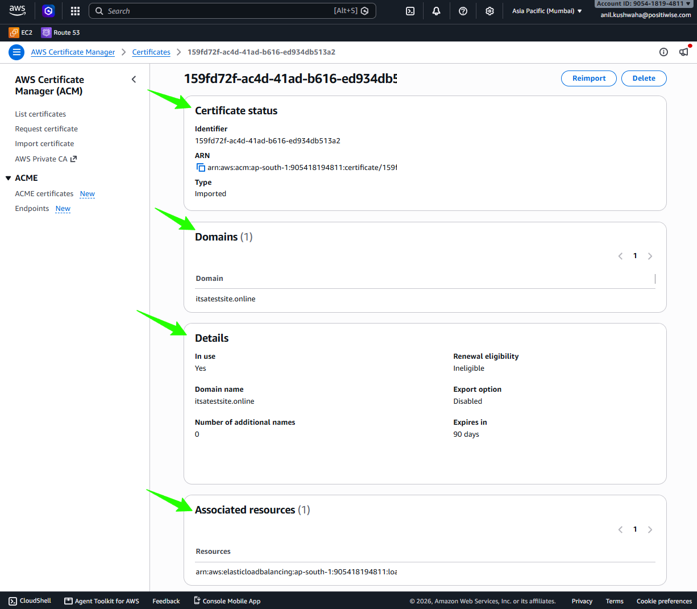Go to AWS Certificate Manager breadcrumb
This screenshot has height=609, width=697.
72,52
